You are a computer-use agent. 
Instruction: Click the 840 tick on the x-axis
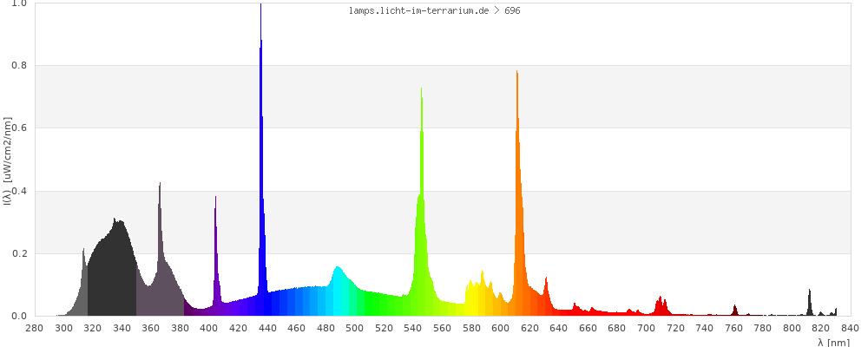coord(851,328)
